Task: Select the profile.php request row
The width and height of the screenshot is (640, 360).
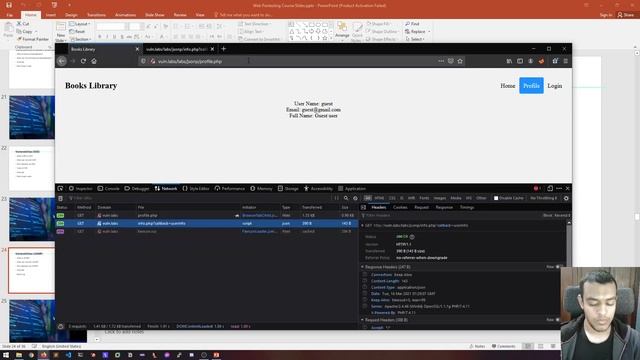Action: click(206, 216)
